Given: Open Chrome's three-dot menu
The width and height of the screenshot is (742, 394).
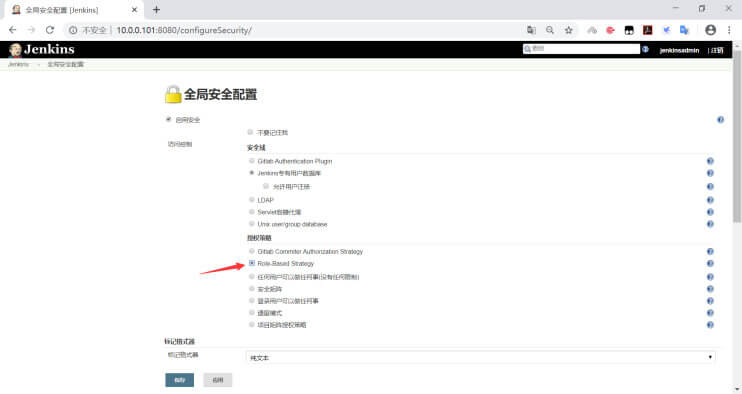Looking at the screenshot, I should tap(729, 30).
